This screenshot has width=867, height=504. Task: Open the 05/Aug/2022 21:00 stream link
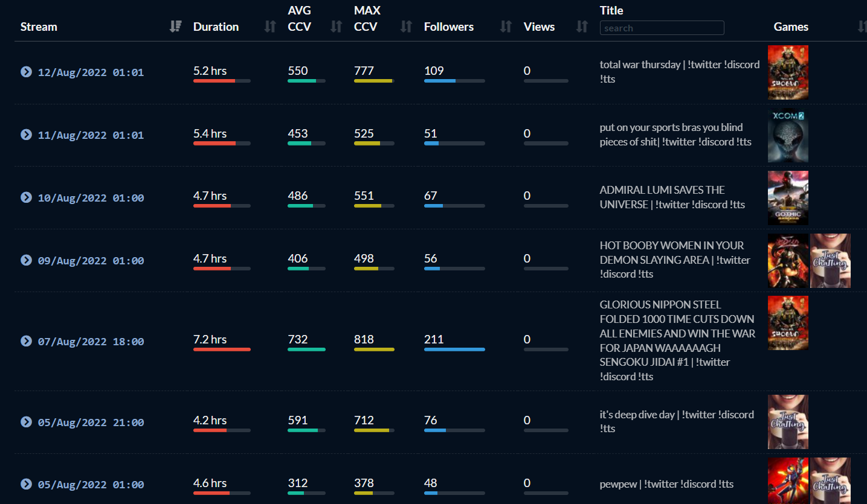click(91, 423)
